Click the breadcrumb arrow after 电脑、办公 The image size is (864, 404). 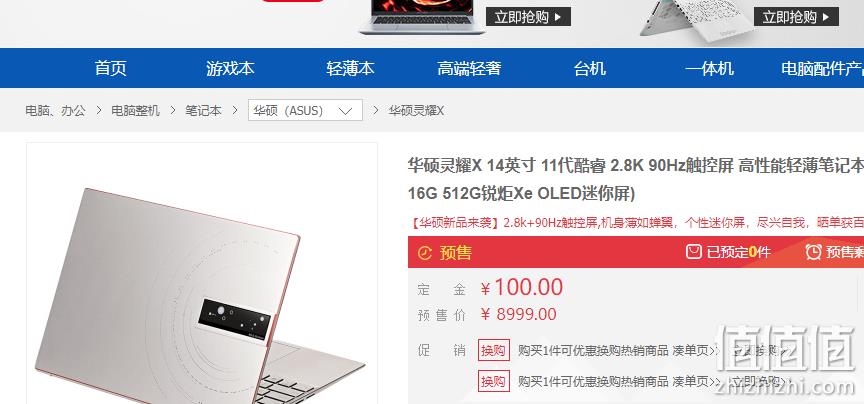pos(99,110)
